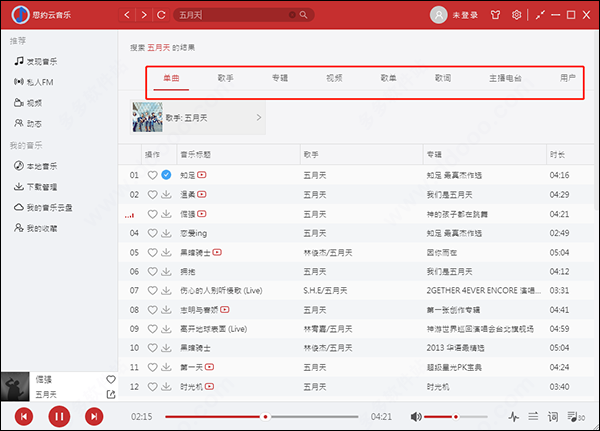Image resolution: width=600 pixels, height=431 pixels.
Task: Download the song 倔强 in list
Action: tap(166, 214)
